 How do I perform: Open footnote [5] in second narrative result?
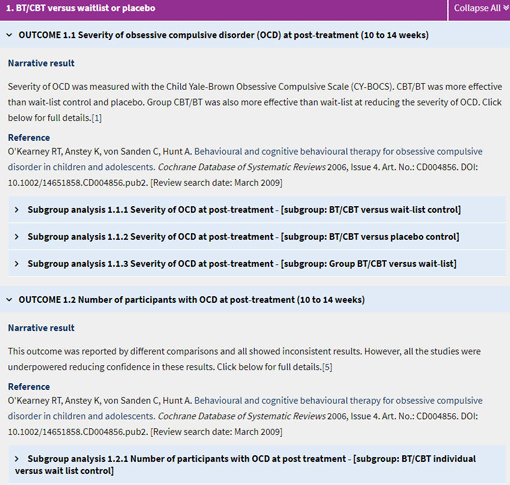(x=327, y=367)
